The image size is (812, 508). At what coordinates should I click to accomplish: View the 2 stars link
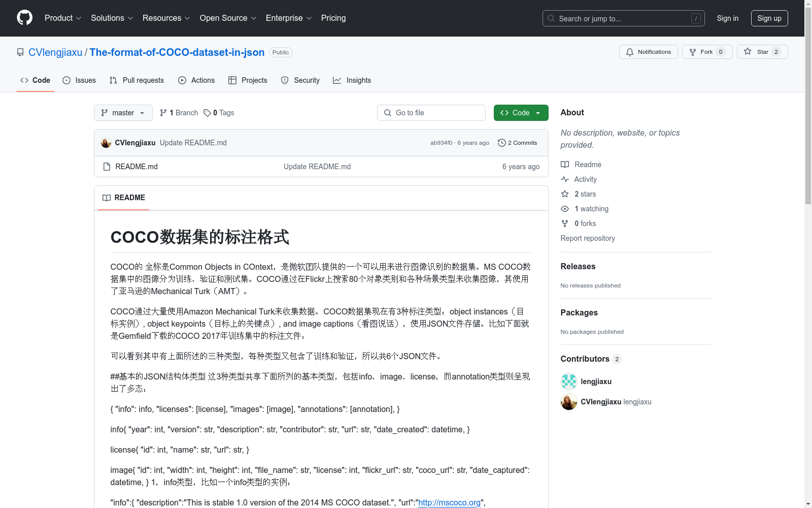tap(579, 194)
